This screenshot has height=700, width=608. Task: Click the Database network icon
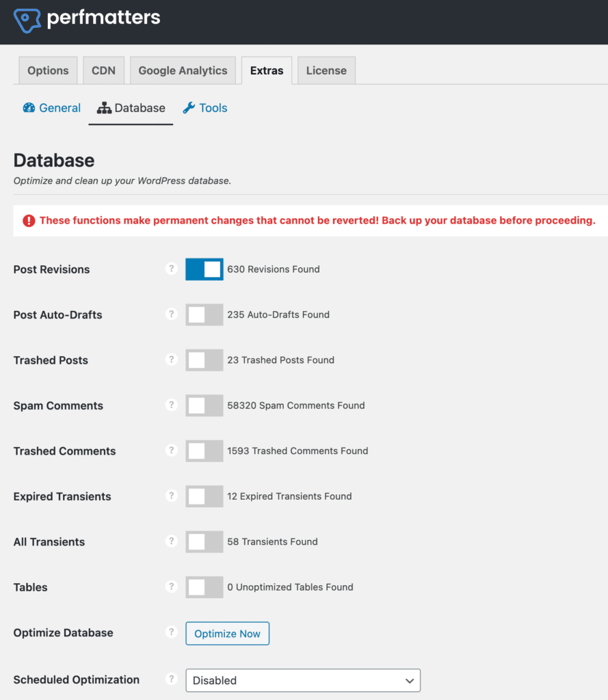[x=105, y=107]
